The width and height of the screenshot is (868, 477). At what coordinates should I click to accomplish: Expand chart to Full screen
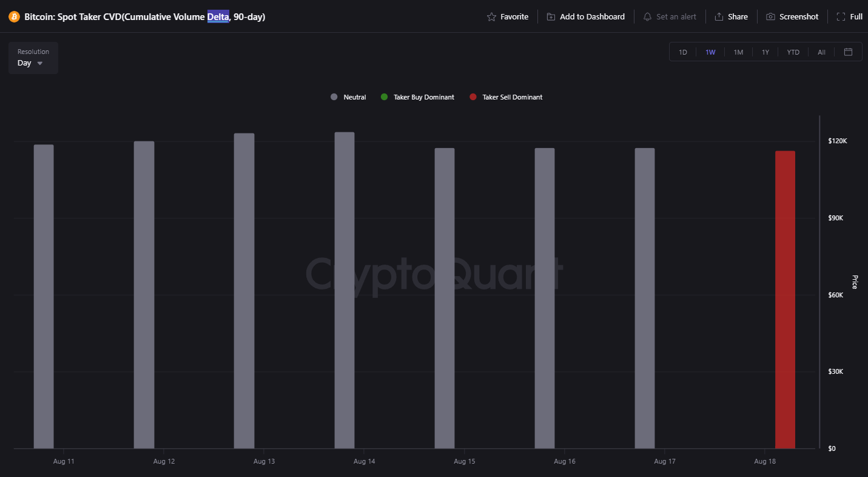pyautogui.click(x=849, y=17)
